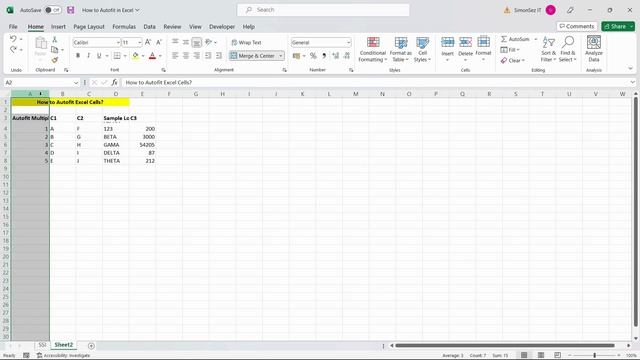Screen dimensions: 640x360
Task: Click the Align Left icon
Action: [x=175, y=56]
